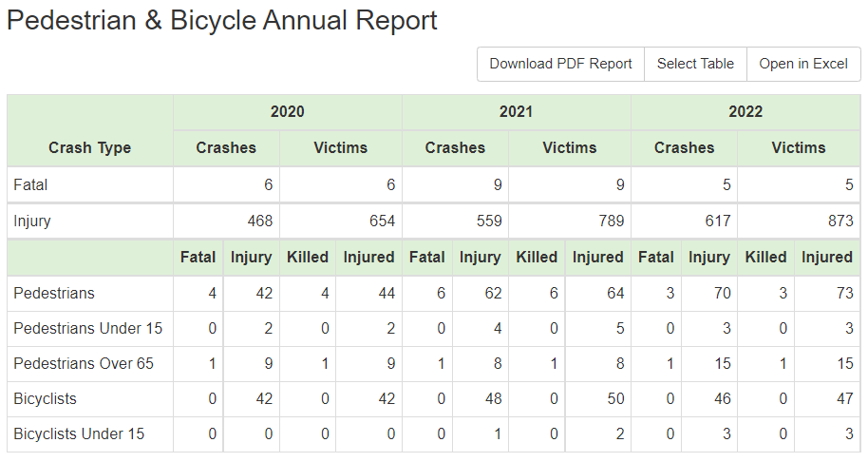
Task: Select the Victims subheader under 2022
Action: (799, 147)
